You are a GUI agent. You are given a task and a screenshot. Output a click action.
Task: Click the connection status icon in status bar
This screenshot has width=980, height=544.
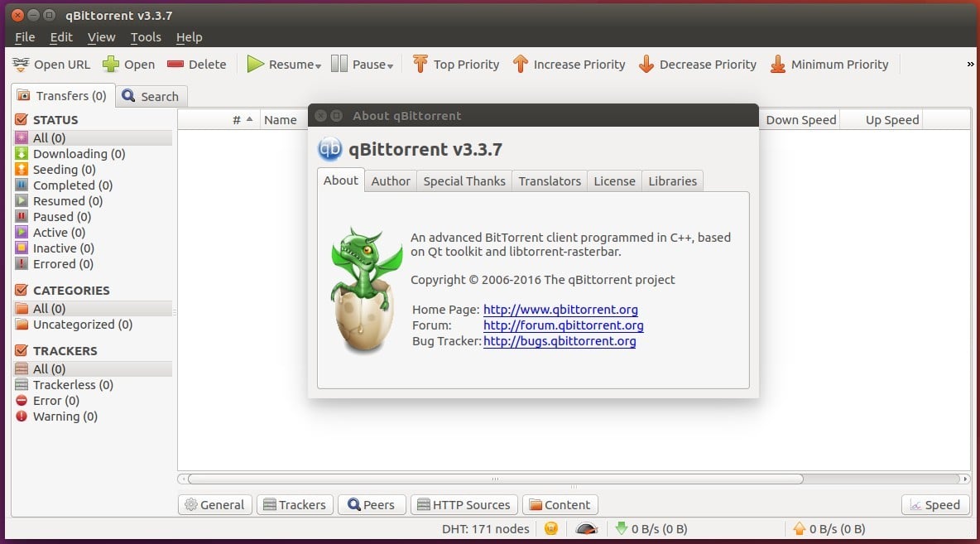click(x=550, y=528)
